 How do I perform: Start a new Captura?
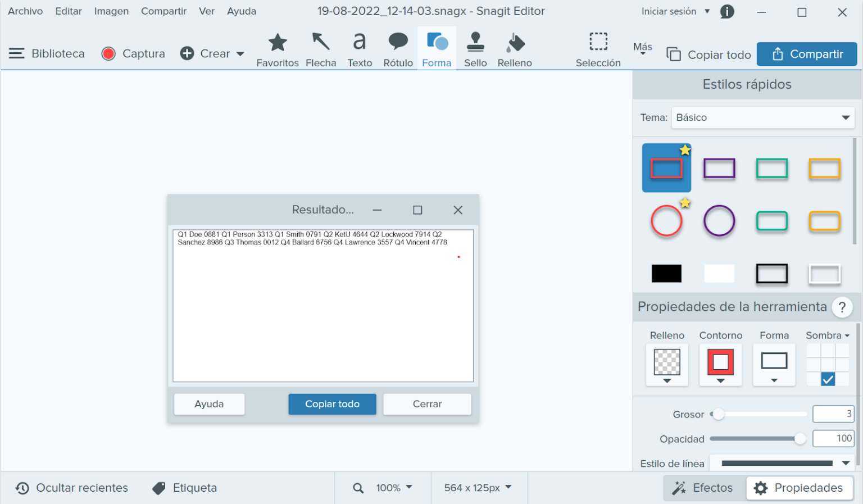pos(133,53)
